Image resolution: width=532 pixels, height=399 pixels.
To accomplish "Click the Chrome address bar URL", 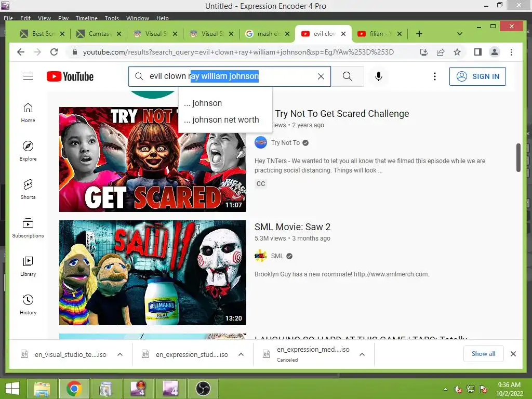I will click(x=238, y=52).
